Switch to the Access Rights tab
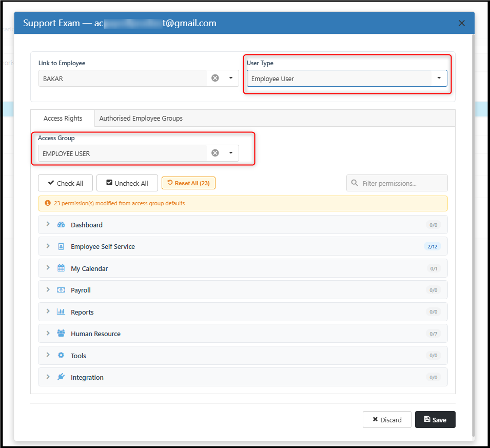490x448 pixels. point(63,119)
